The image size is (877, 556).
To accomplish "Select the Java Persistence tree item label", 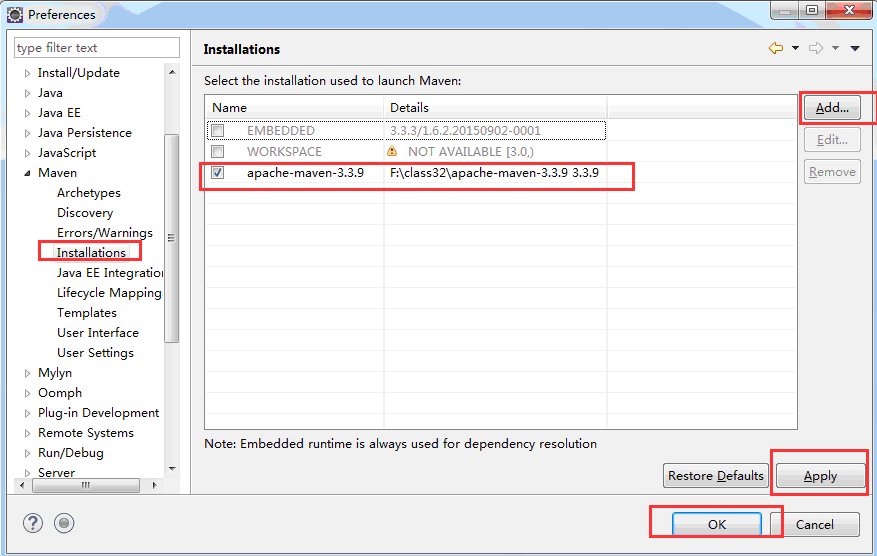I will (84, 133).
